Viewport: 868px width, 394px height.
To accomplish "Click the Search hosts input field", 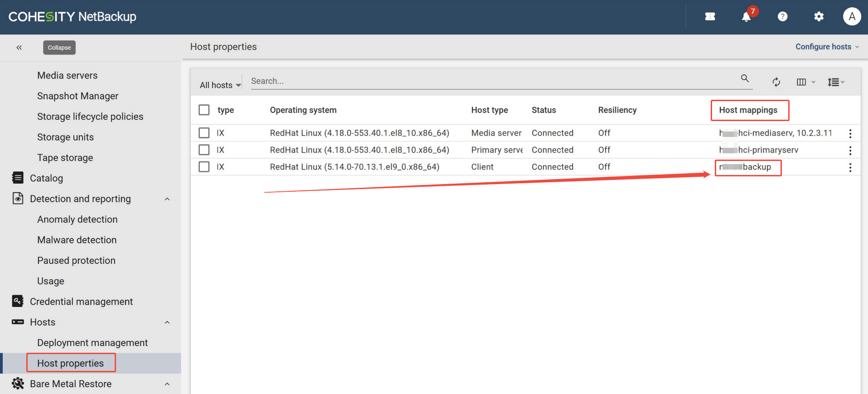I will [x=494, y=81].
